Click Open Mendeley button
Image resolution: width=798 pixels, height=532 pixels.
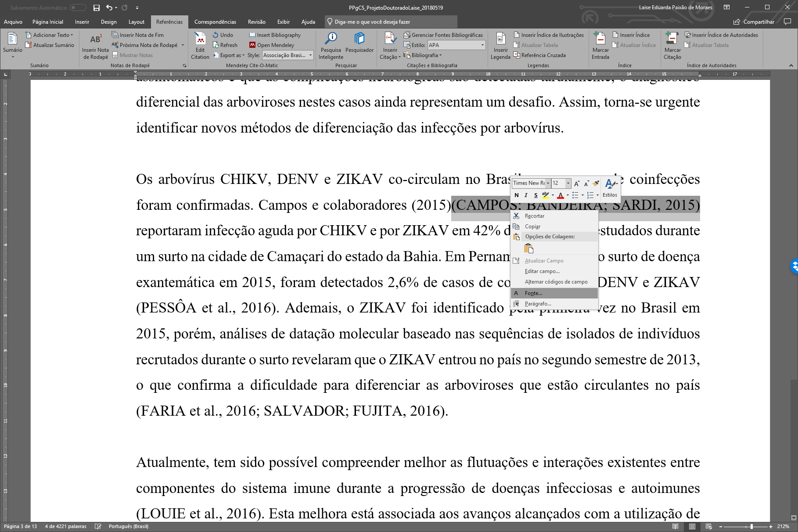point(272,45)
